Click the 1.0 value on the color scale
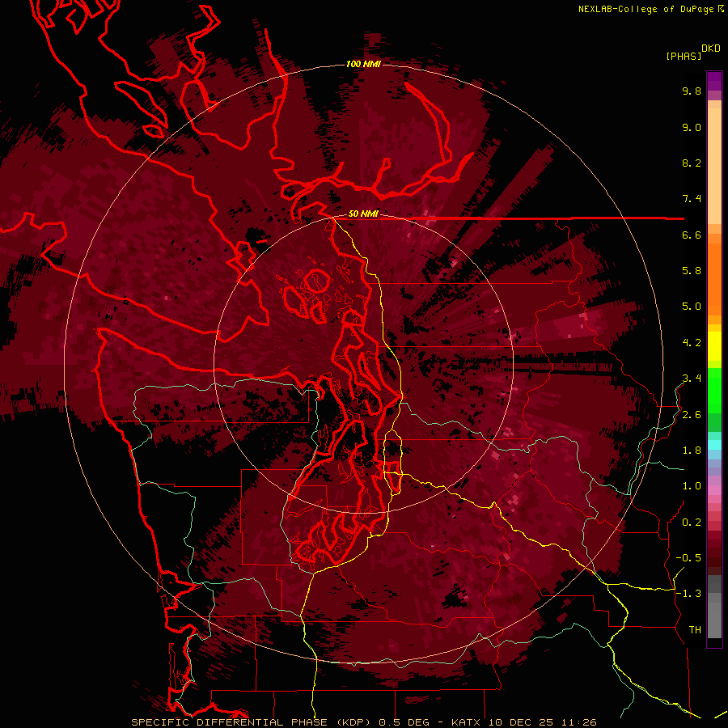Viewport: 728px width, 728px height. (692, 486)
